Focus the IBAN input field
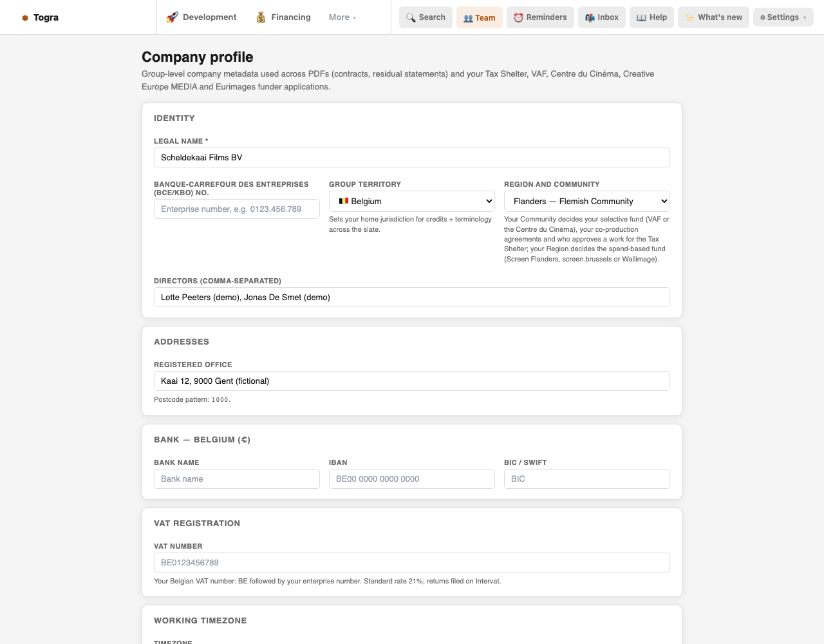The image size is (824, 644). point(412,479)
